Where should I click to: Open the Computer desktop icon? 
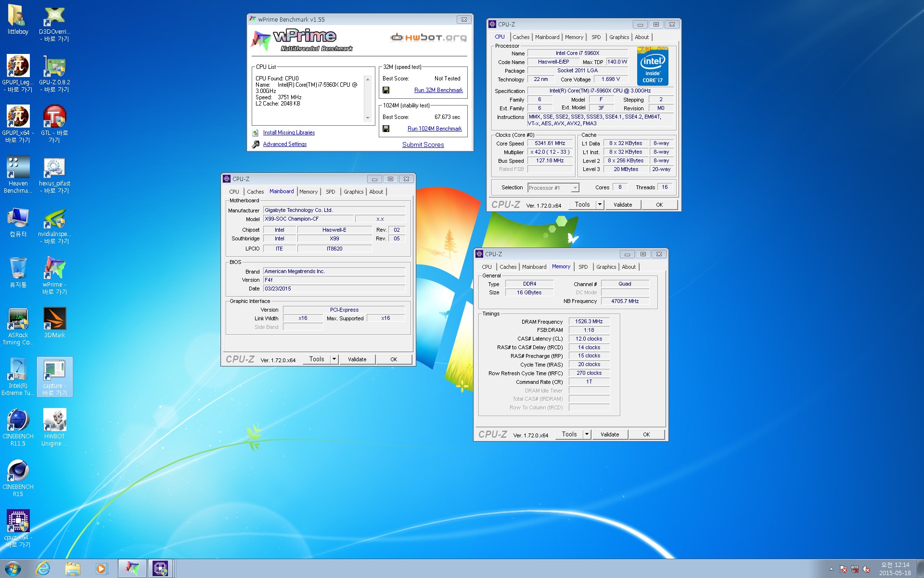tap(18, 222)
